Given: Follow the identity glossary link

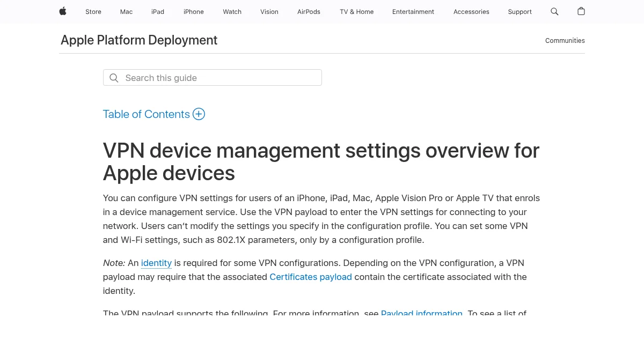Looking at the screenshot, I should (156, 263).
